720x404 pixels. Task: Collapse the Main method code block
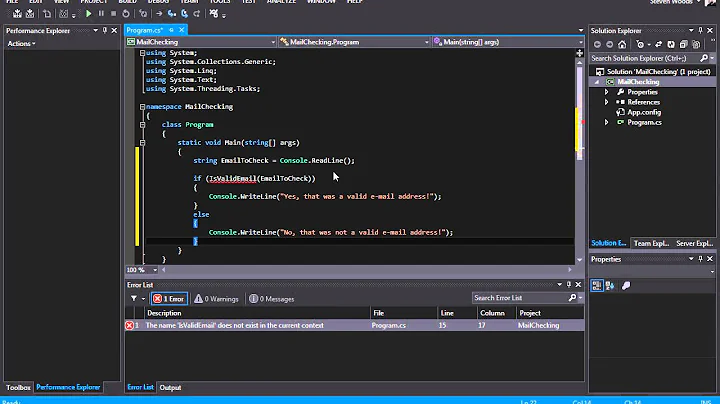(142, 143)
